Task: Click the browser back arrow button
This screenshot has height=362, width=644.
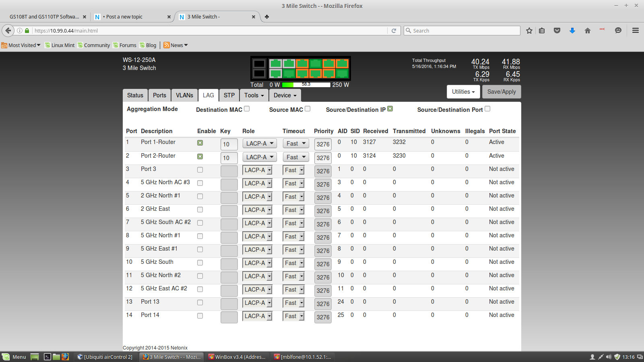Action: point(8,31)
